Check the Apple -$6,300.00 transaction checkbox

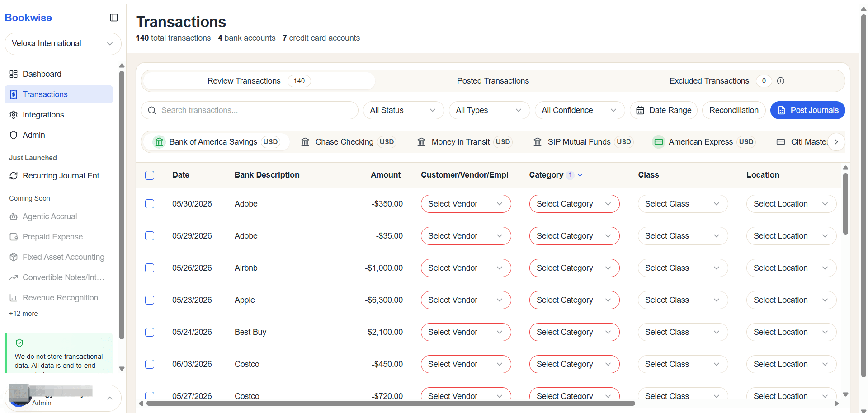coord(150,300)
